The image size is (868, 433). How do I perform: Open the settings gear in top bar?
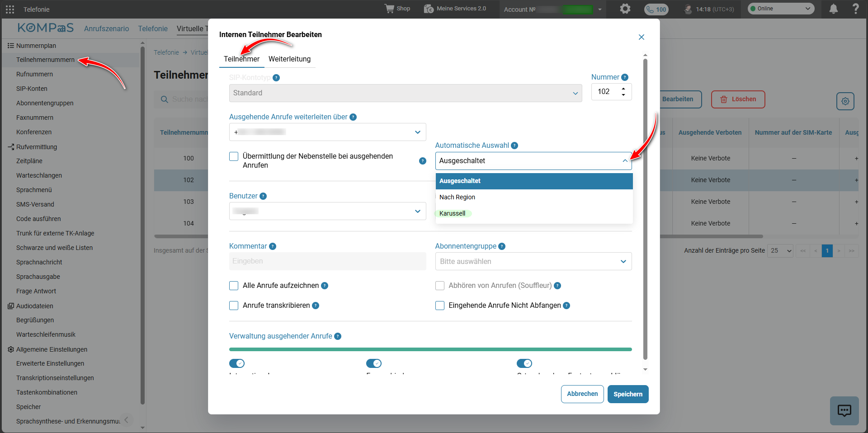[625, 9]
